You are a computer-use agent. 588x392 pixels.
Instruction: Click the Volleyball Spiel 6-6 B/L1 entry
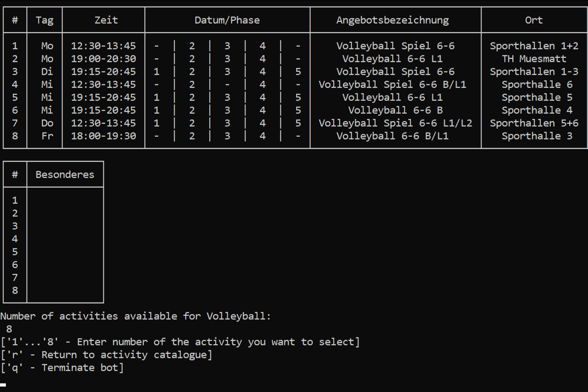point(392,84)
